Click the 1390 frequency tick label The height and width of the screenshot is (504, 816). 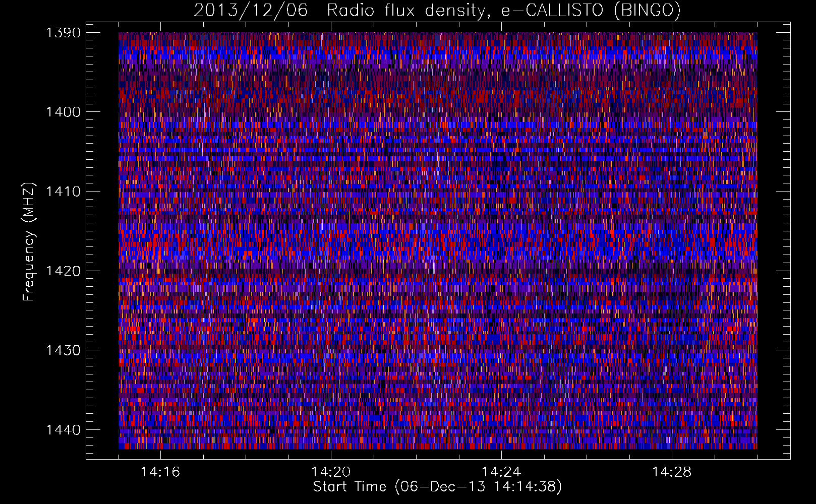coord(63,33)
